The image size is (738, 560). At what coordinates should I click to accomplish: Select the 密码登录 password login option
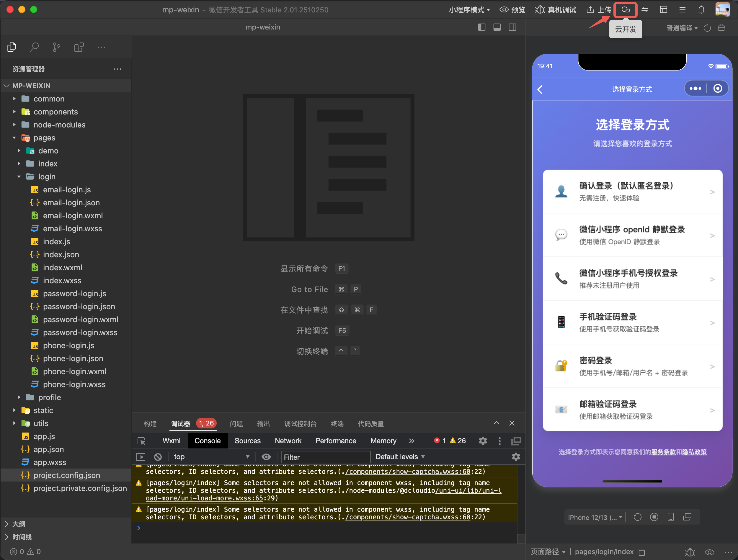pyautogui.click(x=632, y=366)
